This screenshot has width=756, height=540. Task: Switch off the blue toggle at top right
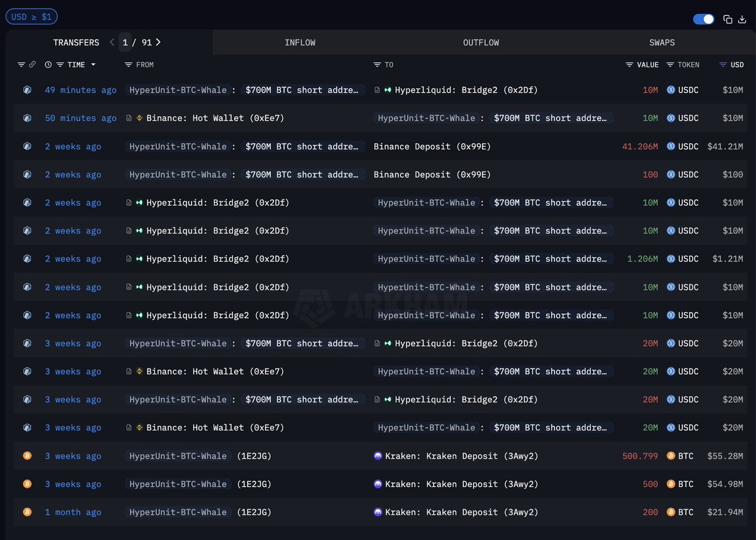pos(704,20)
